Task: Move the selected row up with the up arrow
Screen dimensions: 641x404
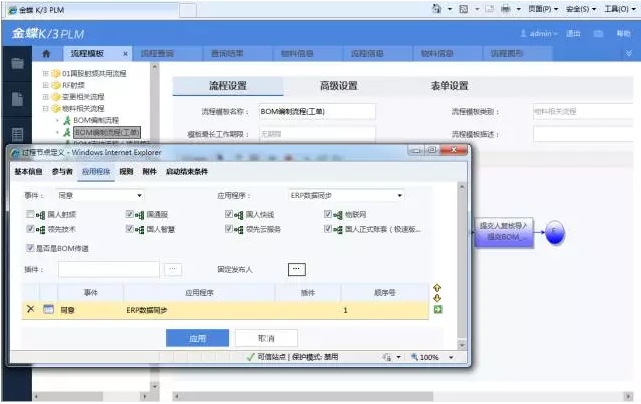Action: 437,288
